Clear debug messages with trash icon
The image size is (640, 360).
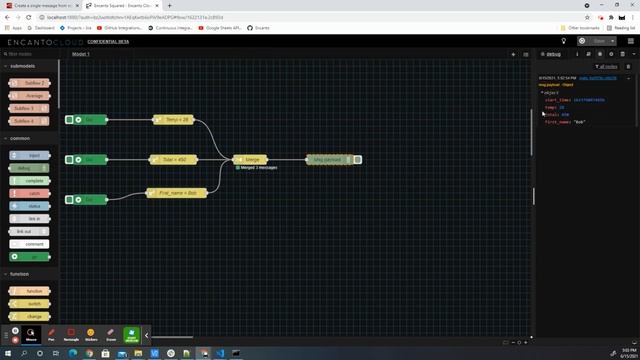click(x=629, y=67)
